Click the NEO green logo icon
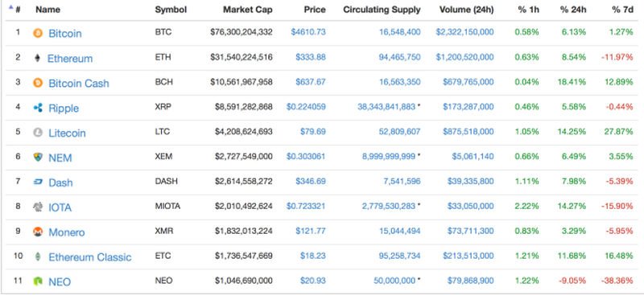Screen dimensions: 644x295 coord(38,281)
